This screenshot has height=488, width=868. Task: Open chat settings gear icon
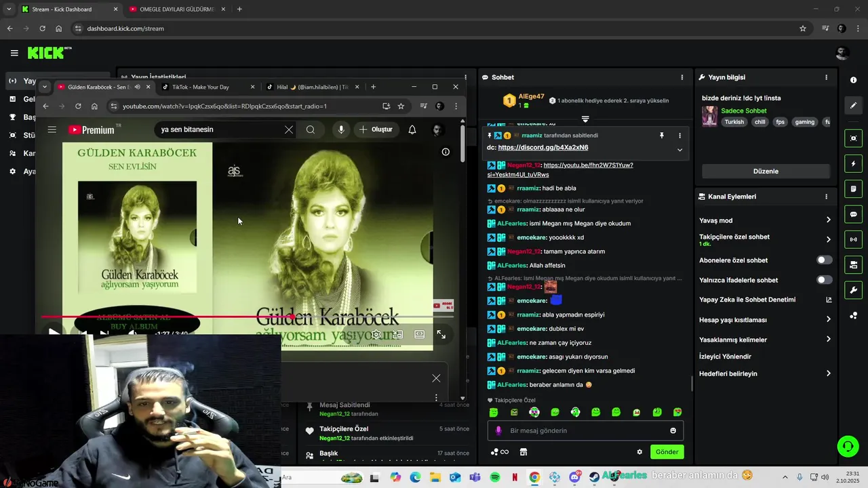(x=639, y=452)
